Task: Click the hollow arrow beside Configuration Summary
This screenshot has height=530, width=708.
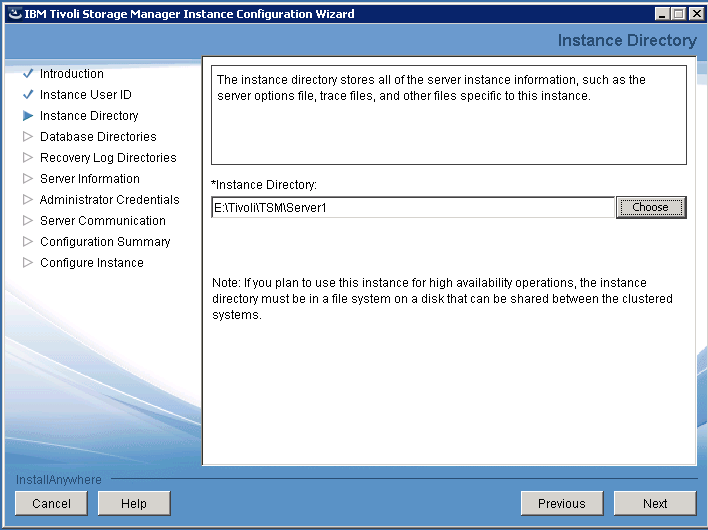Action: (x=28, y=242)
